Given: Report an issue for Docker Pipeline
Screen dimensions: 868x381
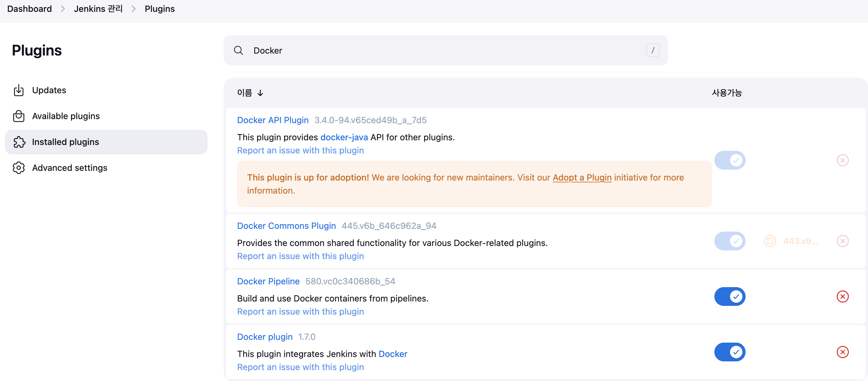Looking at the screenshot, I should (x=300, y=311).
